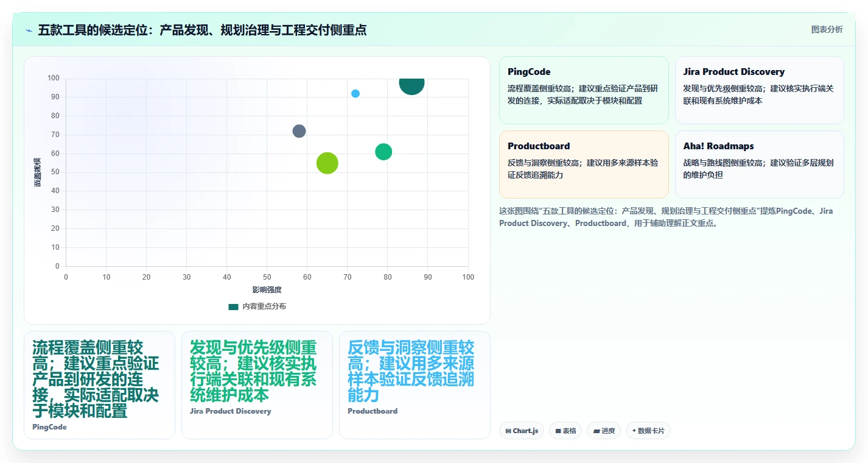Toggle the 内容重点分布 legend color box

pos(233,306)
